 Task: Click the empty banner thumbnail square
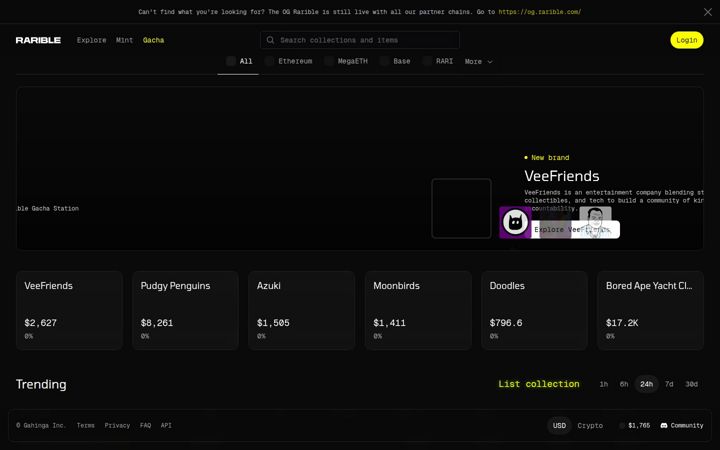click(x=461, y=208)
